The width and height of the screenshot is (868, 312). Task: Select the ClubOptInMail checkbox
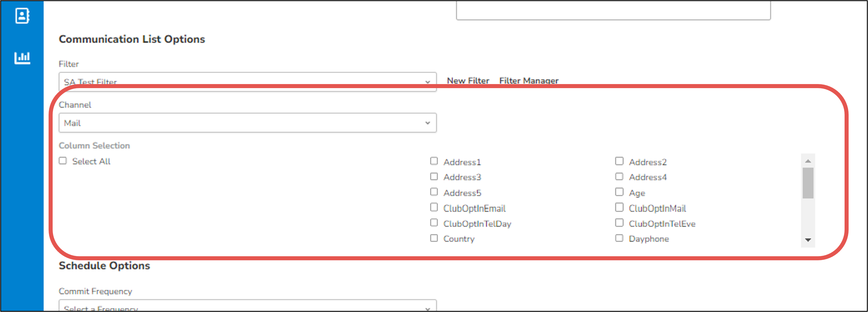pyautogui.click(x=619, y=207)
